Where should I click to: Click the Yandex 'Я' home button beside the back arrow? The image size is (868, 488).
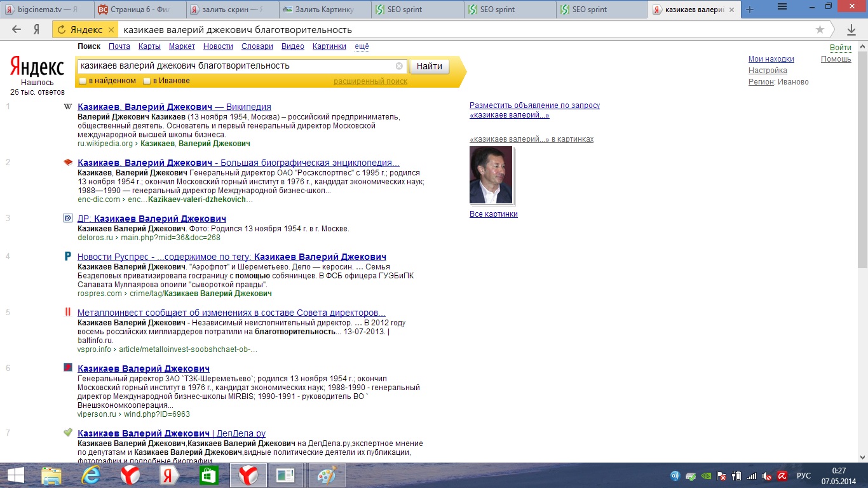click(37, 30)
